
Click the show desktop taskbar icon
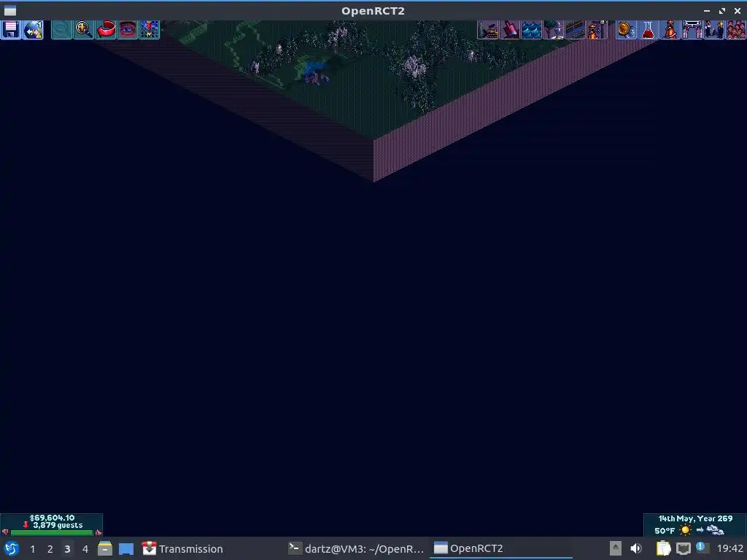pyautogui.click(x=126, y=548)
